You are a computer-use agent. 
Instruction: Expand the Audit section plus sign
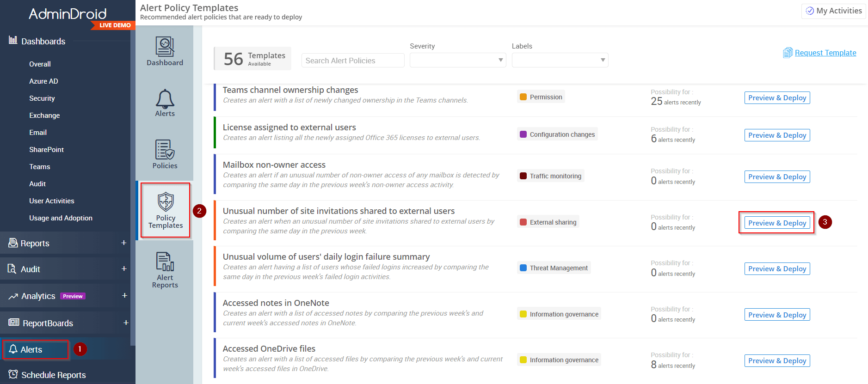pyautogui.click(x=123, y=268)
